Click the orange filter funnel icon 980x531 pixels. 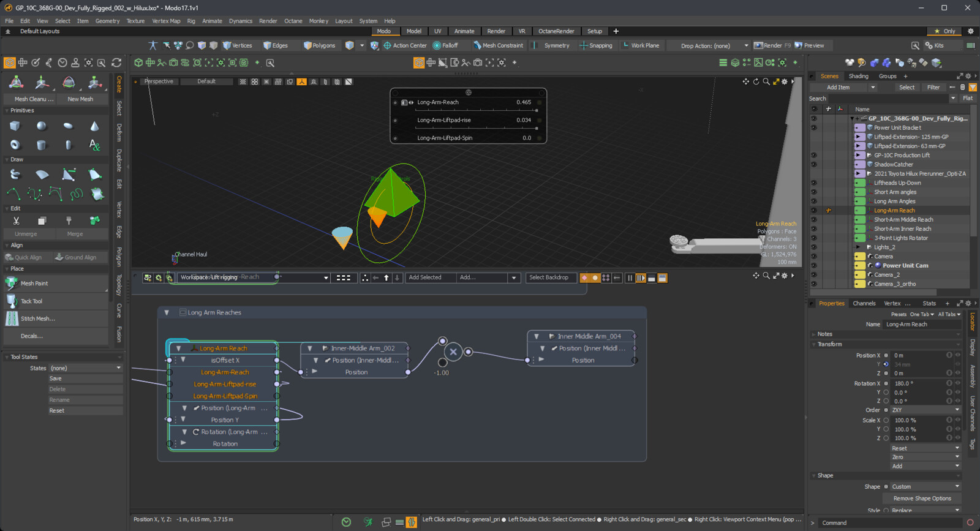[973, 88]
